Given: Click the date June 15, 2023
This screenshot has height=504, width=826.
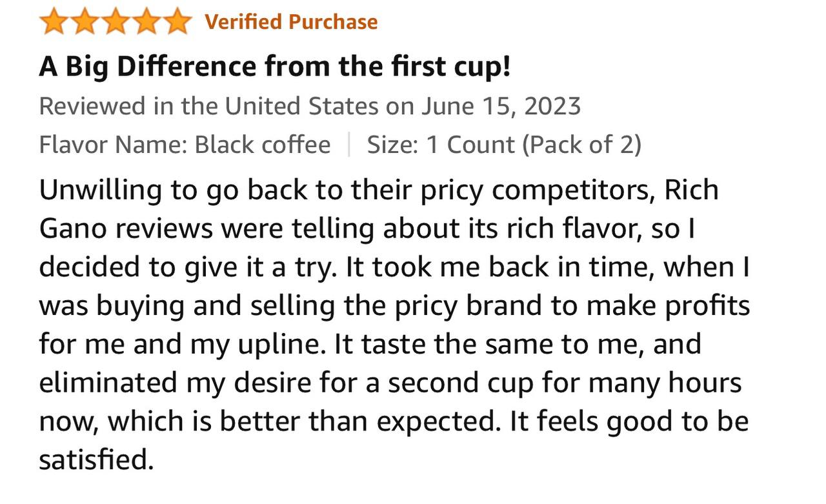Looking at the screenshot, I should click(501, 106).
